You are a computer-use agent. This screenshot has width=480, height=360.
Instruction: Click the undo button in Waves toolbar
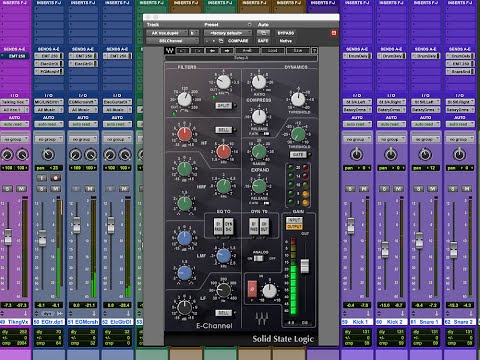(183, 51)
